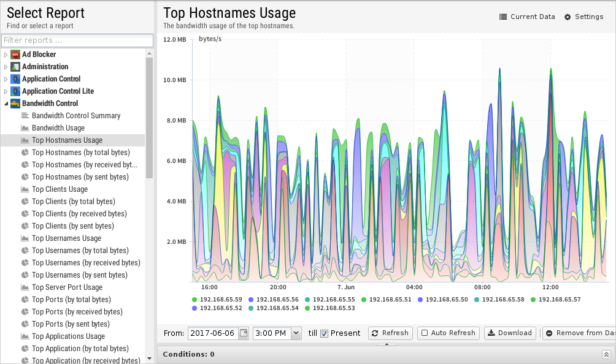Expand the Ad Blocker tree node
The image size is (616, 364).
pyautogui.click(x=6, y=55)
